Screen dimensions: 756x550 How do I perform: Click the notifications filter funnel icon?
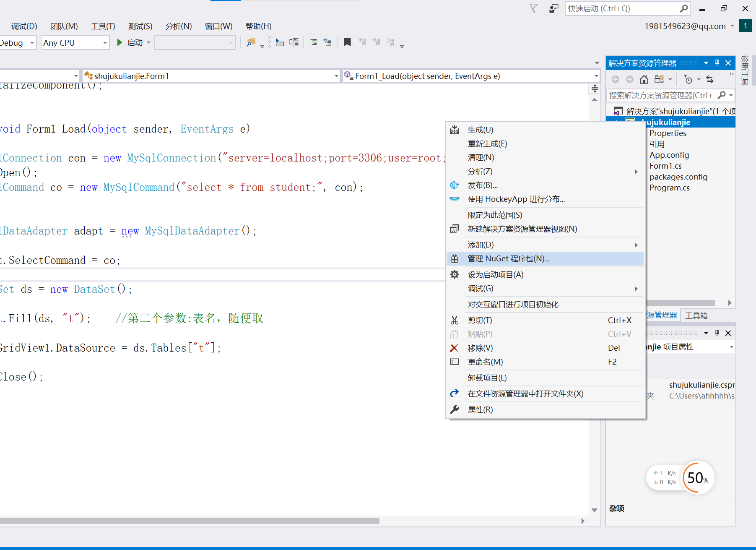click(x=534, y=8)
